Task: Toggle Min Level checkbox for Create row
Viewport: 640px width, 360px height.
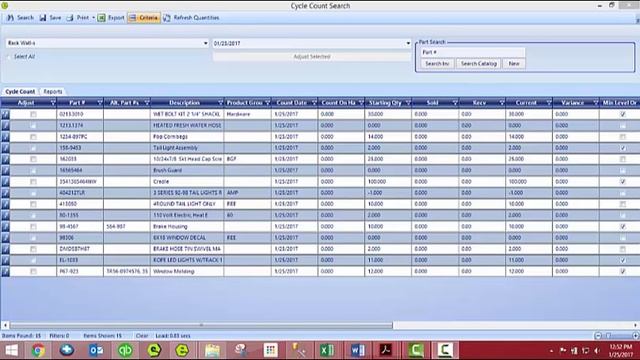Action: (x=622, y=182)
